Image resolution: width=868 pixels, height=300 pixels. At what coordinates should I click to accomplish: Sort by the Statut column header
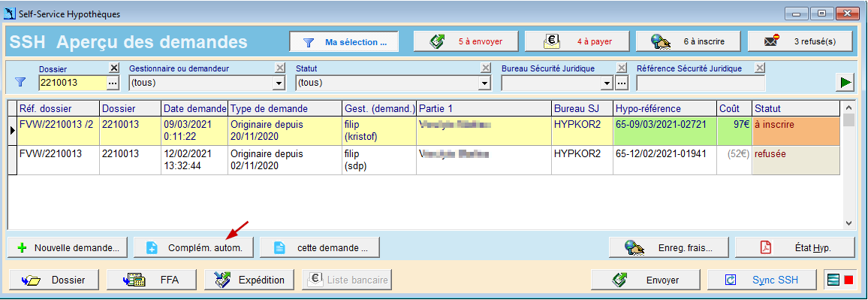point(795,109)
